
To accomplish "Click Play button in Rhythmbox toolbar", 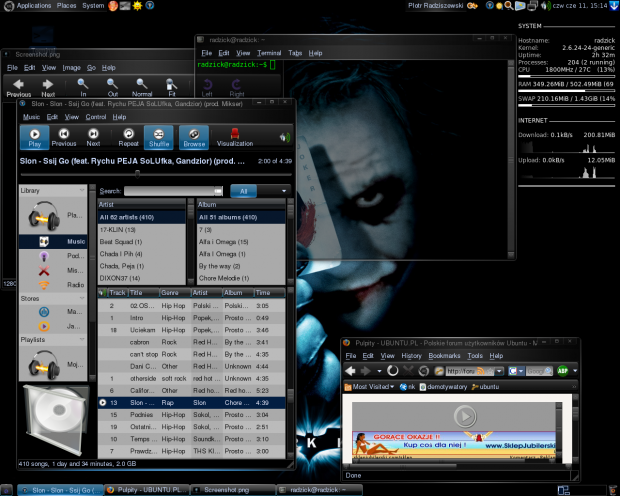I will point(34,137).
